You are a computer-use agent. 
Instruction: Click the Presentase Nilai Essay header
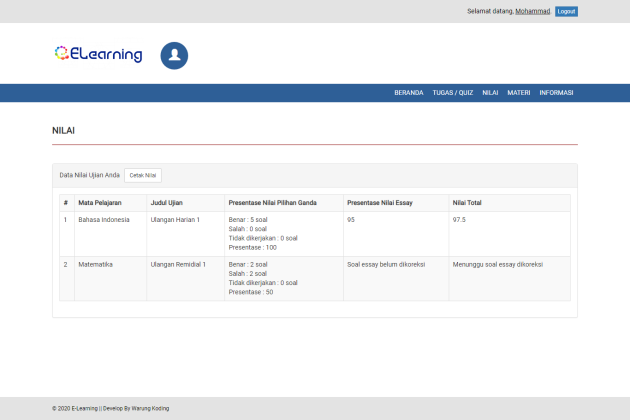pyautogui.click(x=380, y=203)
